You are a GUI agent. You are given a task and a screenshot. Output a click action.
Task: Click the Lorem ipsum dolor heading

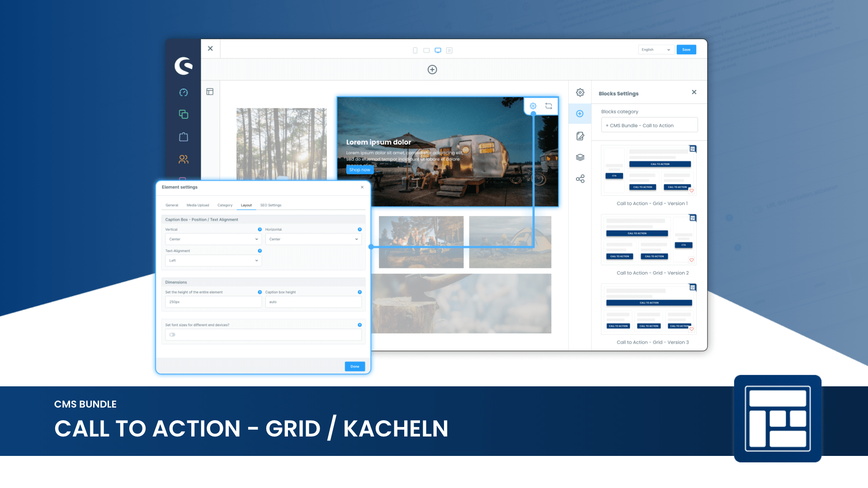379,142
